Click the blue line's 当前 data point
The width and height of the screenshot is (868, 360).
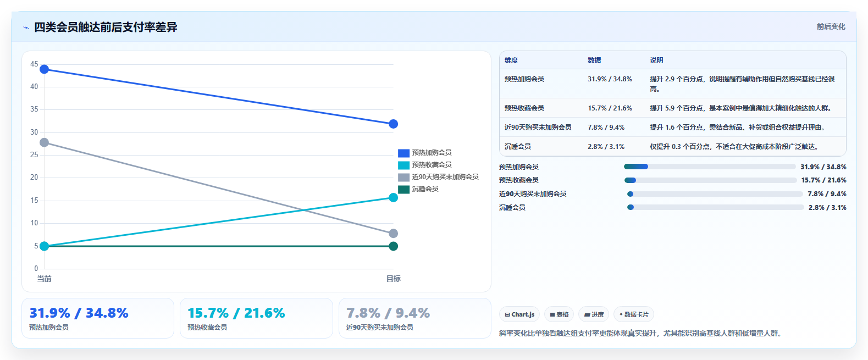click(45, 69)
